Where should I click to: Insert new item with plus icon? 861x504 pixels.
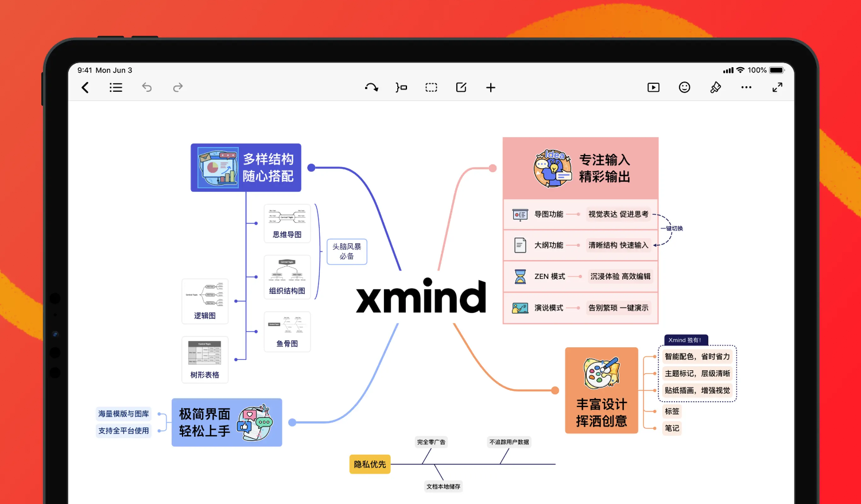(x=491, y=87)
